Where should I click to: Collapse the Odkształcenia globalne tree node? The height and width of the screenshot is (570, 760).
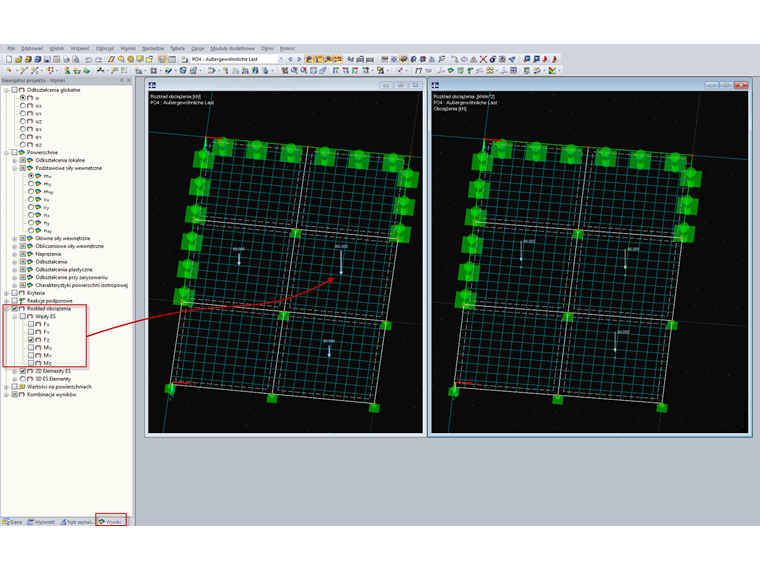6,90
